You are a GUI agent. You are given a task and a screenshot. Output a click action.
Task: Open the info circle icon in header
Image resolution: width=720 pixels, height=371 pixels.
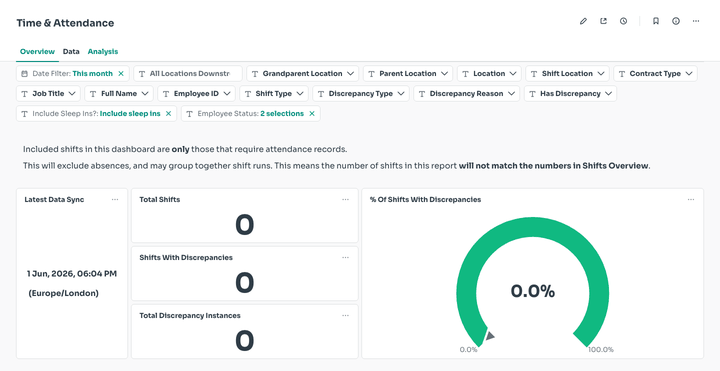point(676,21)
